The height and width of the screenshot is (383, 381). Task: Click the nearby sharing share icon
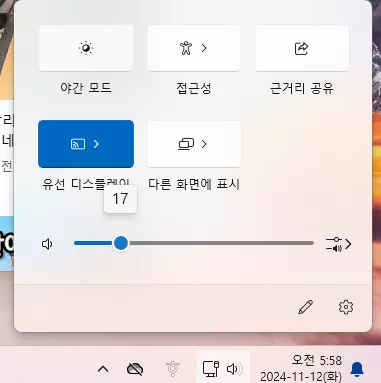click(x=302, y=48)
